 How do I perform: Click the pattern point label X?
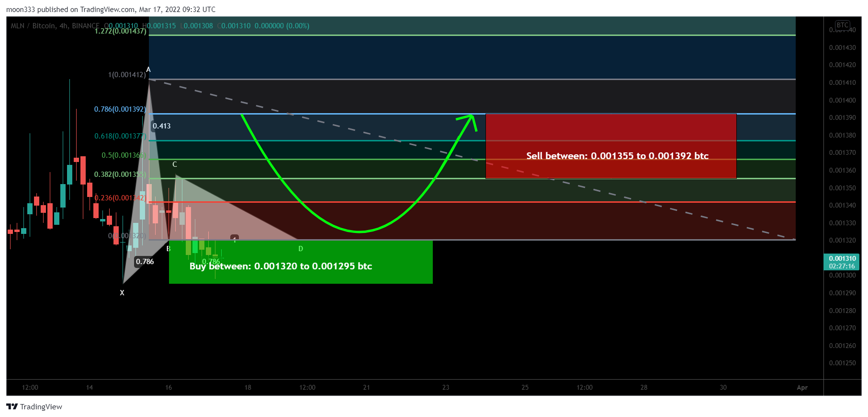(x=122, y=293)
